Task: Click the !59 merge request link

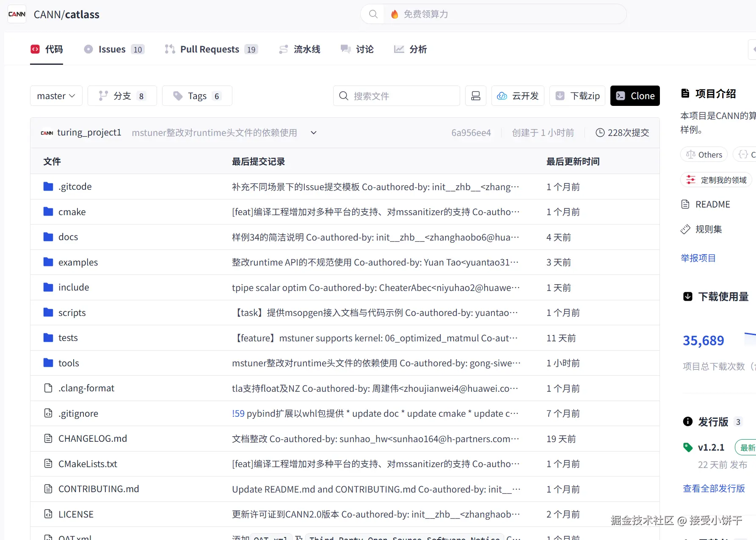Action: click(x=238, y=413)
